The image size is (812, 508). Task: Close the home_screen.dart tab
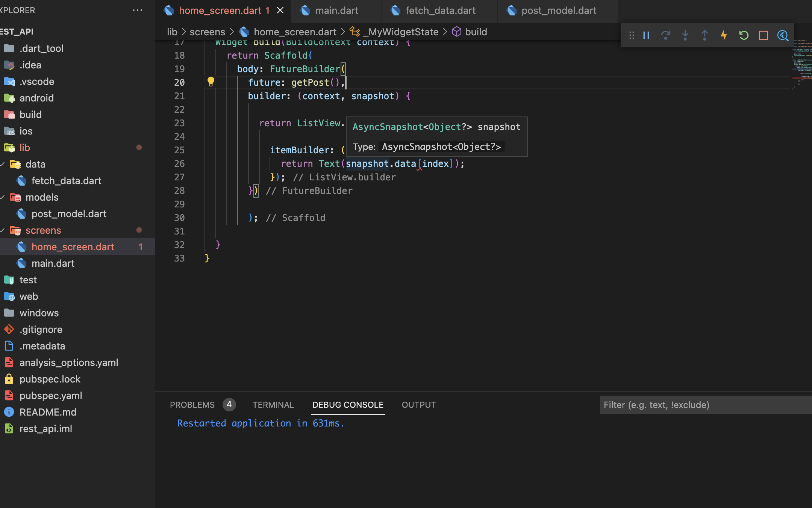tap(280, 11)
